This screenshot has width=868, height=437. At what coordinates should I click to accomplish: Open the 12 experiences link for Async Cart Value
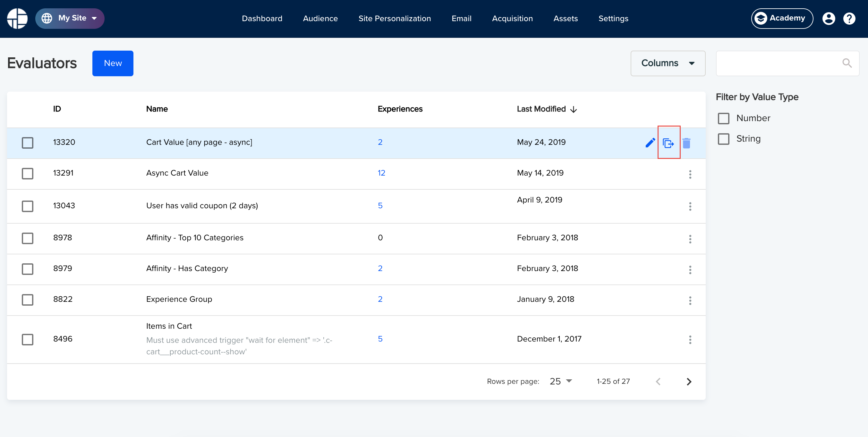click(381, 173)
